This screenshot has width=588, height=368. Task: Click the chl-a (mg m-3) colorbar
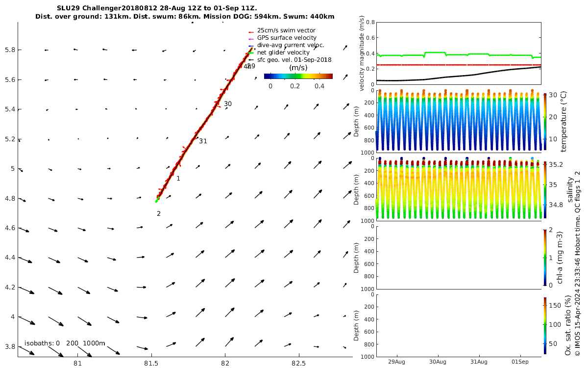click(544, 257)
